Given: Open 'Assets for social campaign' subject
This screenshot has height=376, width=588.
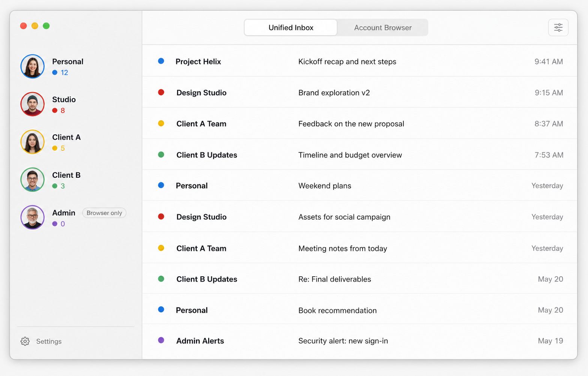Looking at the screenshot, I should click(x=344, y=217).
